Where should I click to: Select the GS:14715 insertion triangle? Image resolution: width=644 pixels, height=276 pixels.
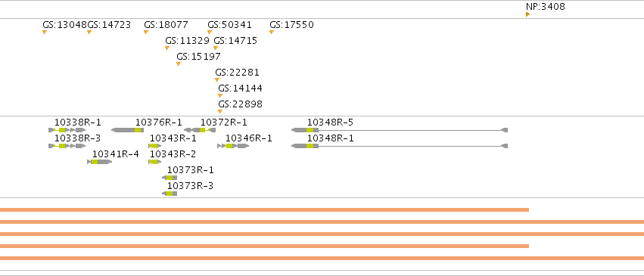point(216,48)
